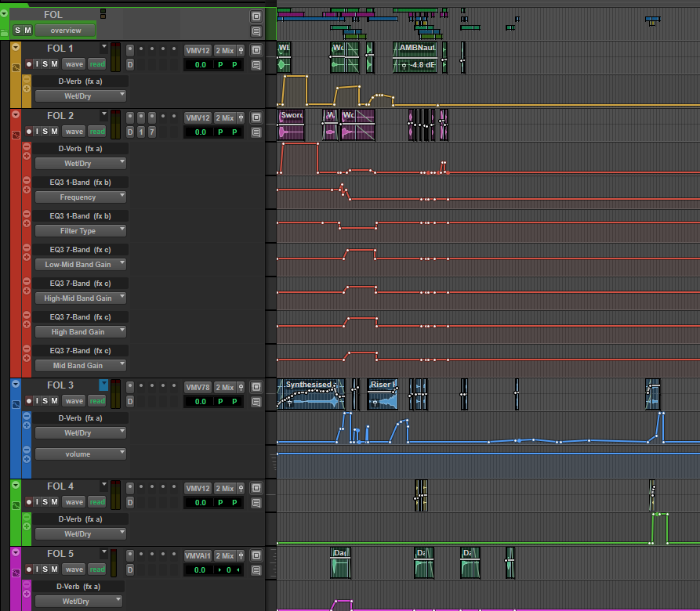
Task: Select the Synthesised clip on FOL 3
Action: click(310, 394)
